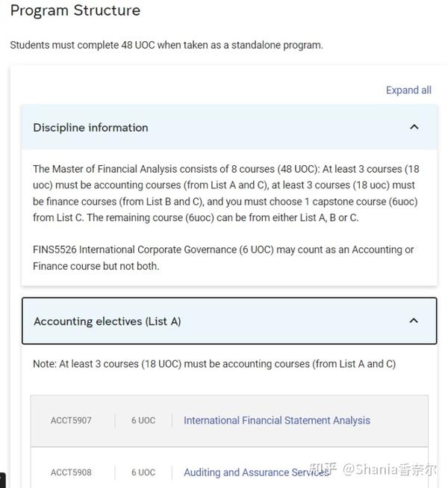Click the 48 UOC standalone program sentence

pyautogui.click(x=167, y=45)
